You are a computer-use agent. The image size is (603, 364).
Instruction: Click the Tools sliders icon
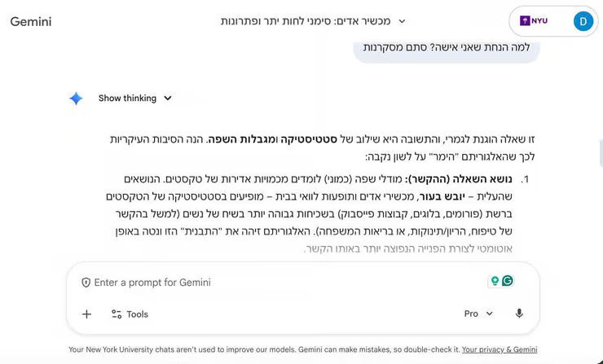pyautogui.click(x=117, y=314)
